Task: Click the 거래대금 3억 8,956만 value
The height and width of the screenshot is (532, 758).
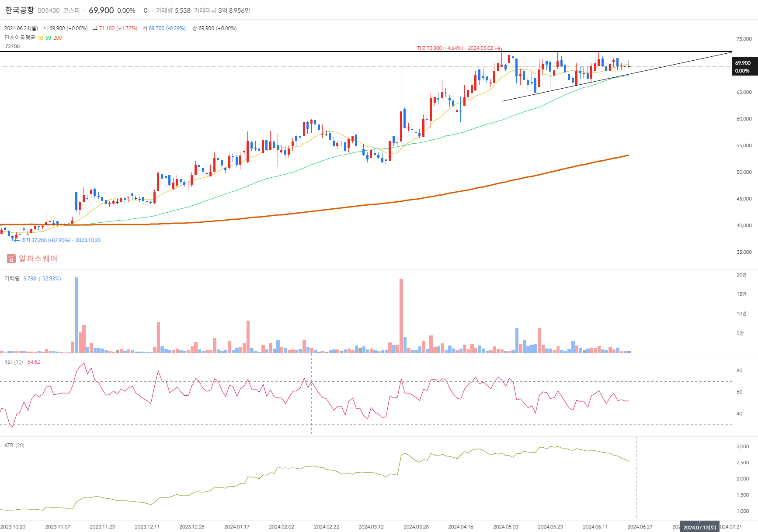Action: 222,10
